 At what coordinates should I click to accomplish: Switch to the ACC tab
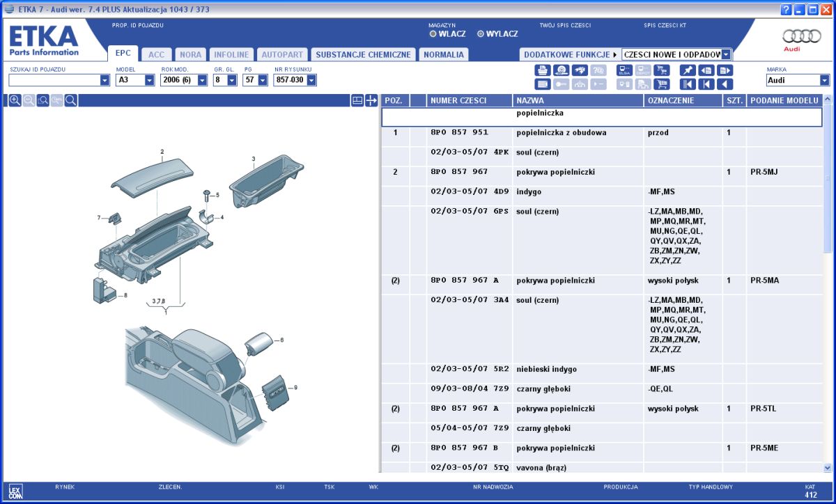coord(157,54)
